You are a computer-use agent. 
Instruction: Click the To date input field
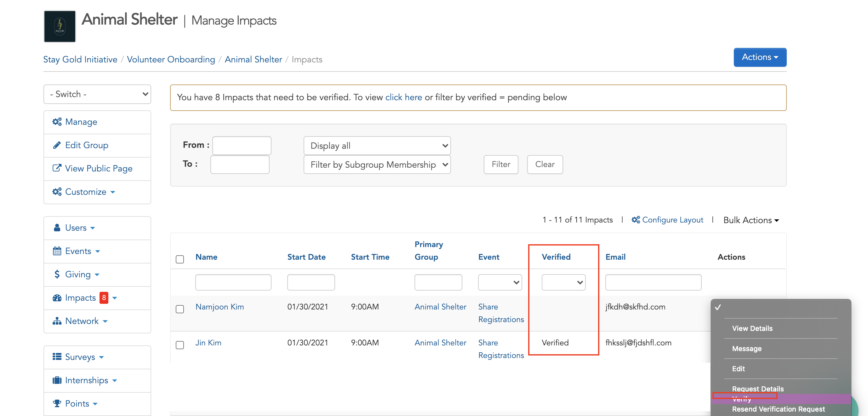240,165
